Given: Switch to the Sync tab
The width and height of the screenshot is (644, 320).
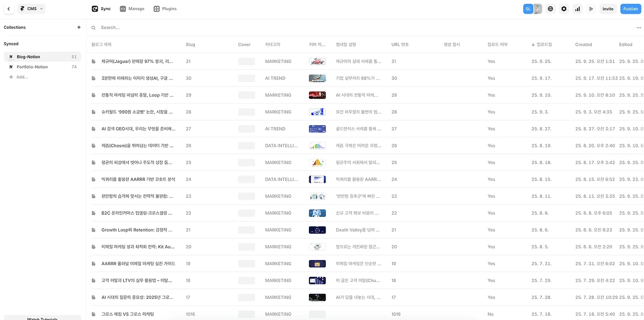Looking at the screenshot, I should (102, 9).
